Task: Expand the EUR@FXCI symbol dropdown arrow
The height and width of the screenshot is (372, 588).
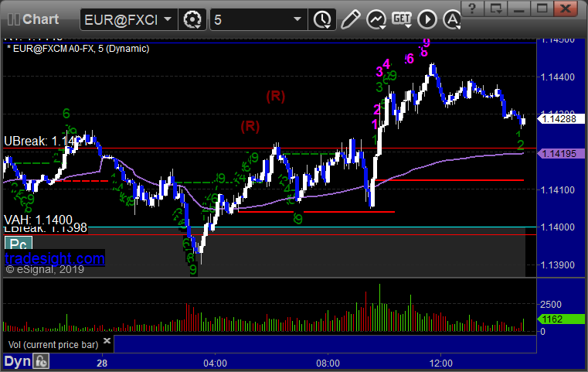Action: 168,19
